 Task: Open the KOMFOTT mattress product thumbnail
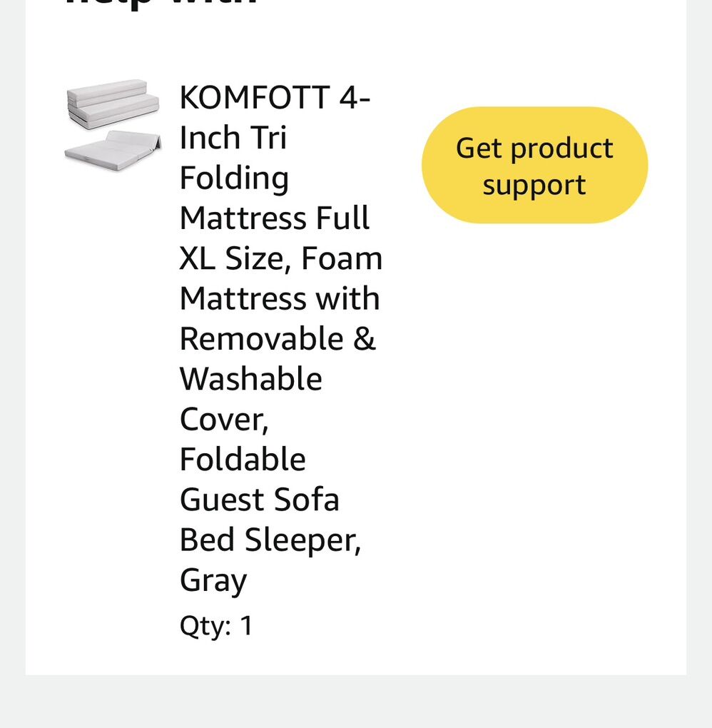coord(113,124)
